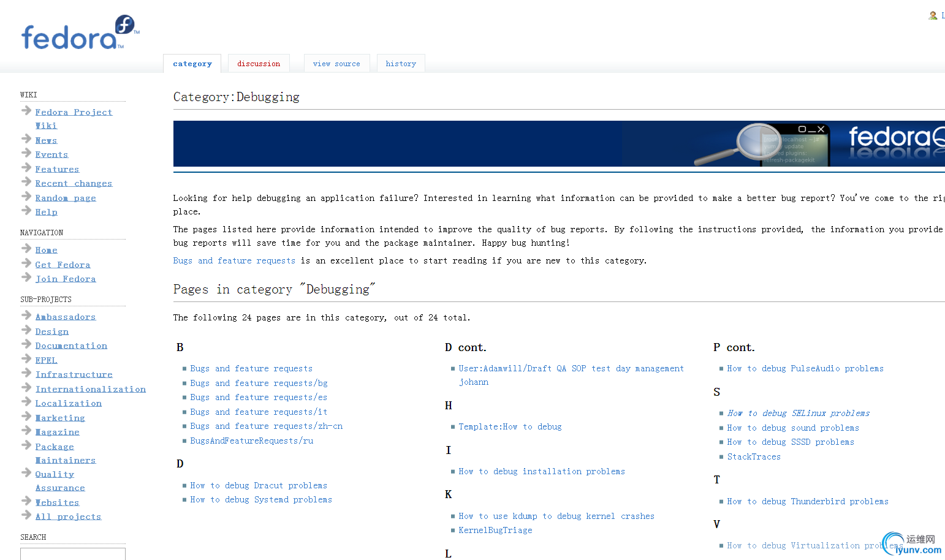
Task: Click the Fedora debugging banner image
Action: pyautogui.click(x=559, y=143)
